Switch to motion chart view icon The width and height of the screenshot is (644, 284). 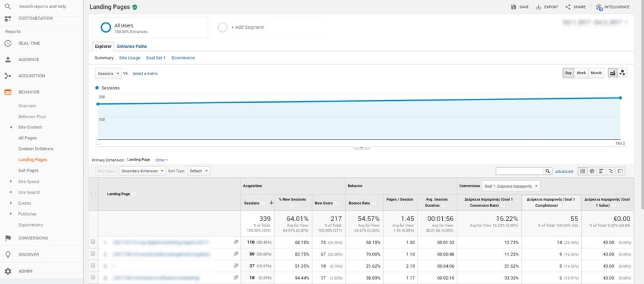[x=623, y=73]
